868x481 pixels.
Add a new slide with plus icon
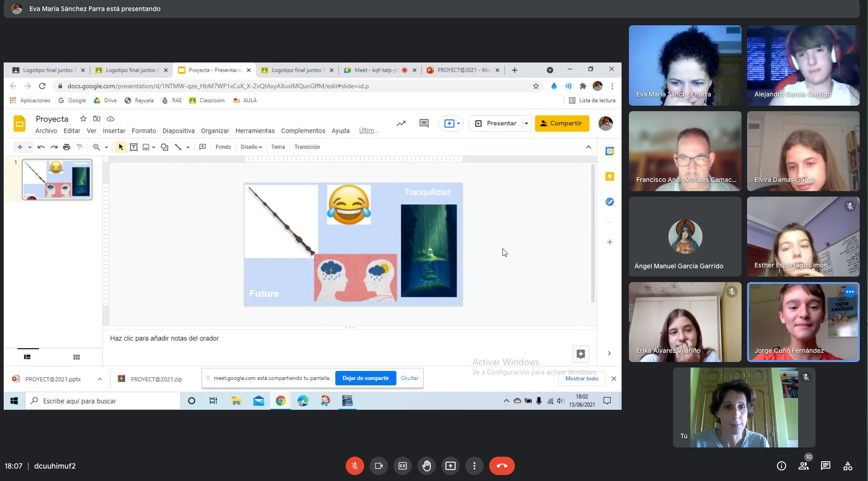click(x=20, y=147)
